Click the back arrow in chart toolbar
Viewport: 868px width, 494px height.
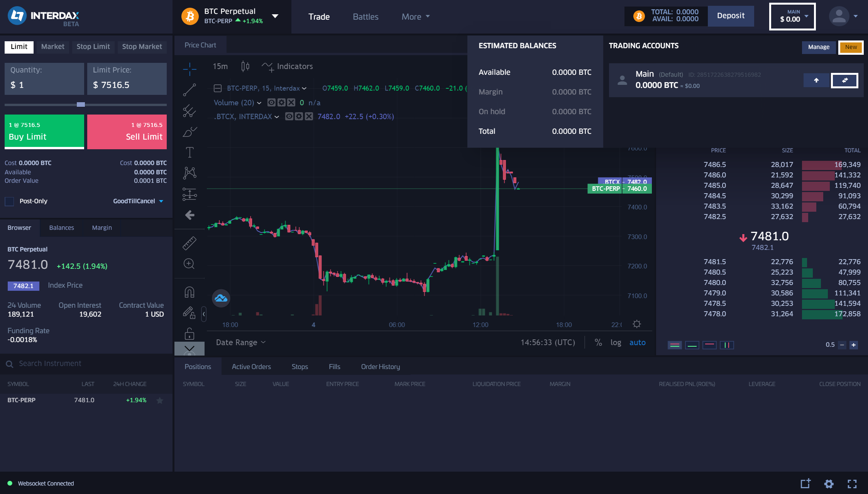point(190,215)
